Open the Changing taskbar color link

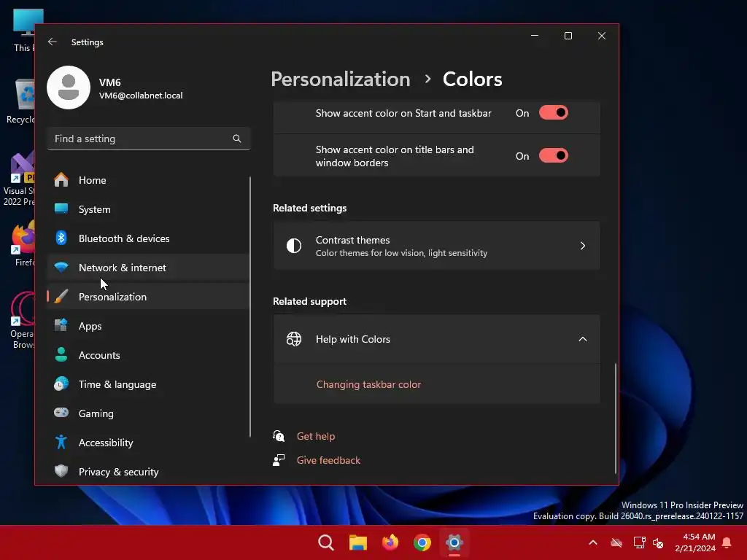[x=368, y=384]
